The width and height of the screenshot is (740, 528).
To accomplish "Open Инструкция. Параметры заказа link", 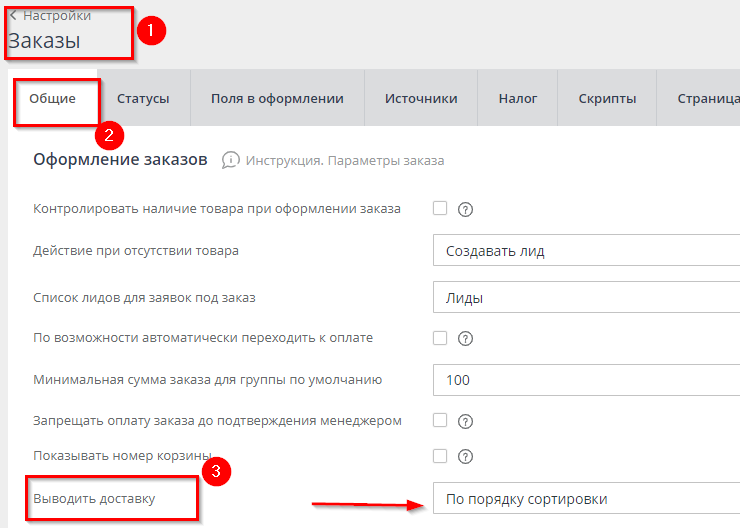I will [x=345, y=160].
